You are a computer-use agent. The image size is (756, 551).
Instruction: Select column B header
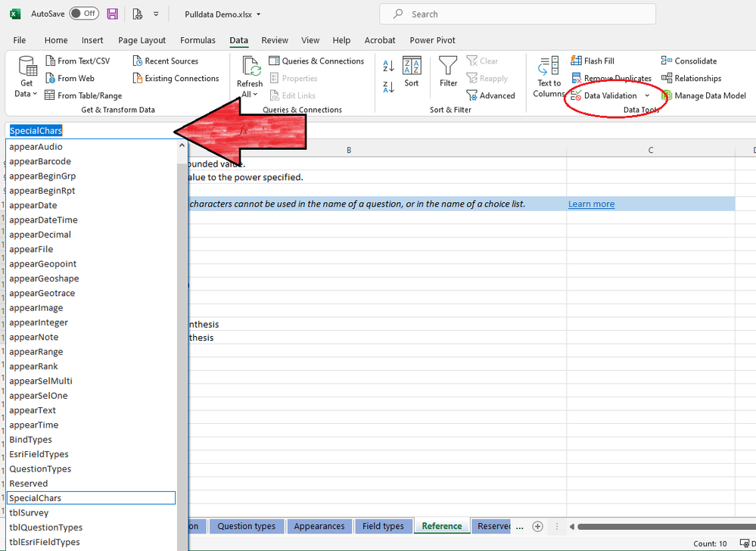point(349,150)
